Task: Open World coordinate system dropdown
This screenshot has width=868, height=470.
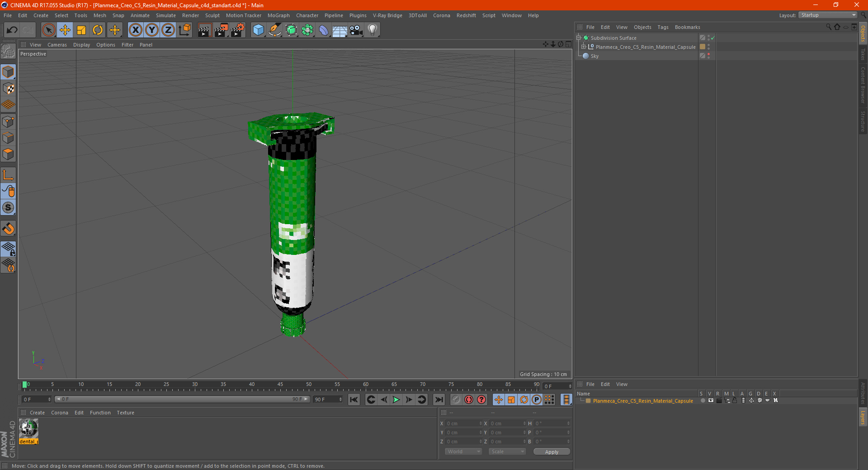Action: point(463,451)
